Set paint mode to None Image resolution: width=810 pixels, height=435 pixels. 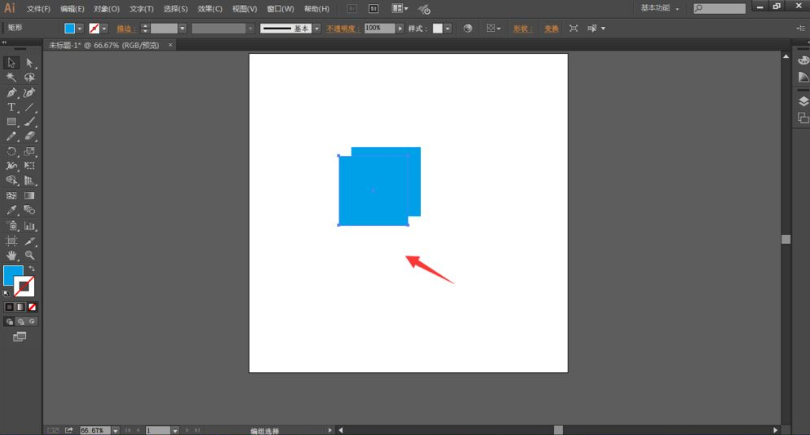pyautogui.click(x=32, y=307)
